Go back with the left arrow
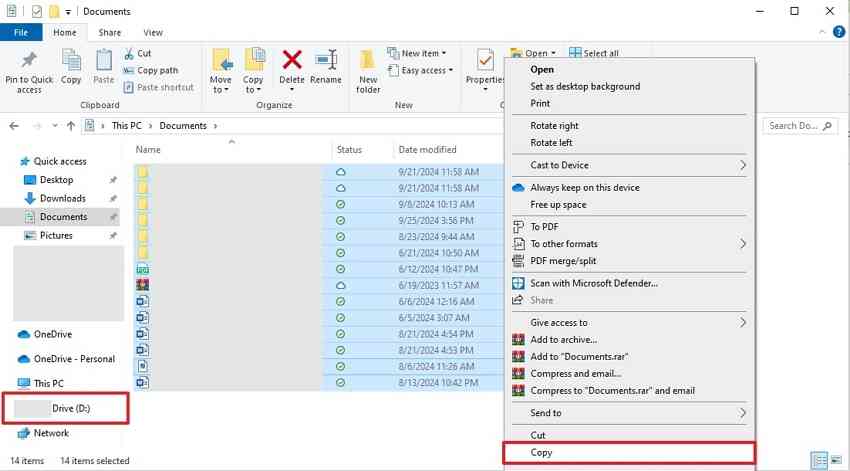 [14, 126]
